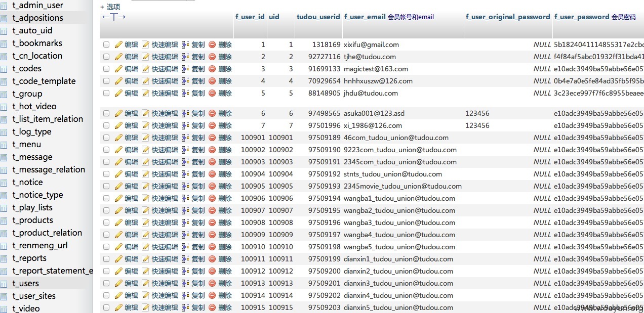The height and width of the screenshot is (313, 644).
Task: Select the checkbox for magictest@163.com row
Action: (x=106, y=69)
